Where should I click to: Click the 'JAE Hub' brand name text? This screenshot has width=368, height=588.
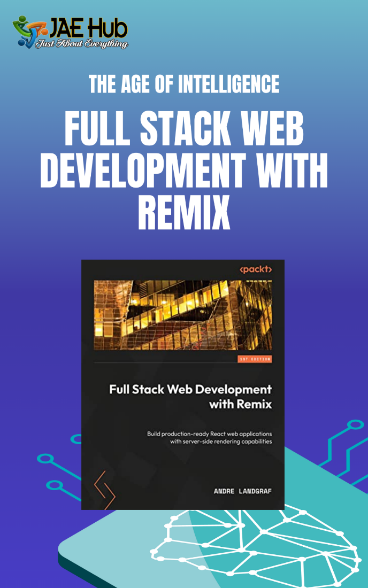click(89, 28)
